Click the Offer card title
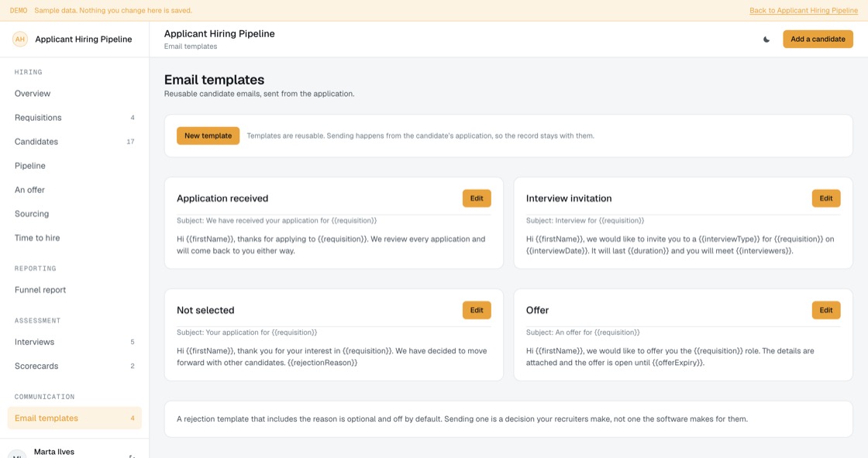The width and height of the screenshot is (868, 458). click(537, 310)
